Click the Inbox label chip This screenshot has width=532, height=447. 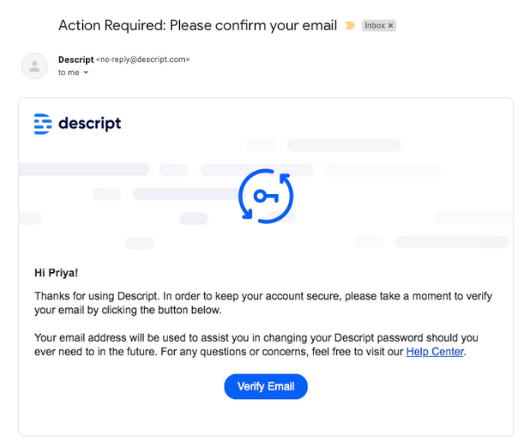tap(379, 25)
